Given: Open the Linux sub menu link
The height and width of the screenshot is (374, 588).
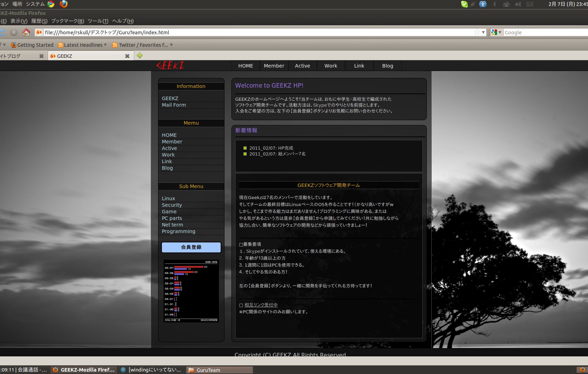Looking at the screenshot, I should pyautogui.click(x=168, y=198).
